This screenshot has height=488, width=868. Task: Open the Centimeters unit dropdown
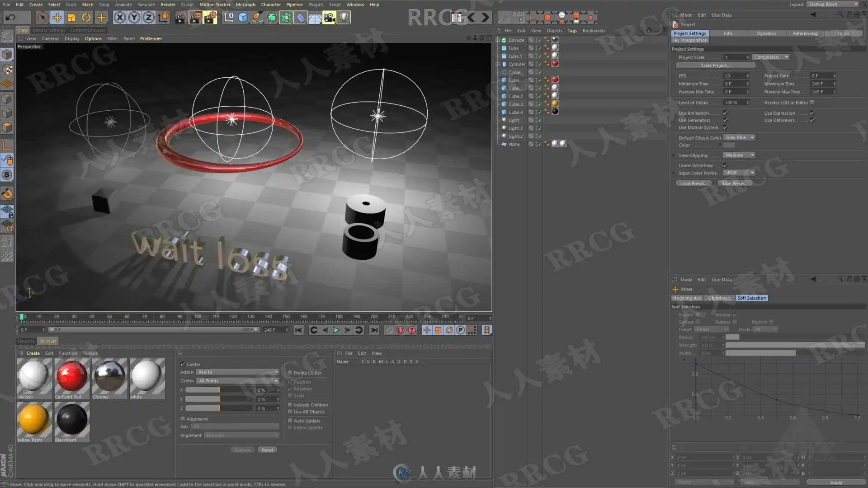[x=771, y=57]
